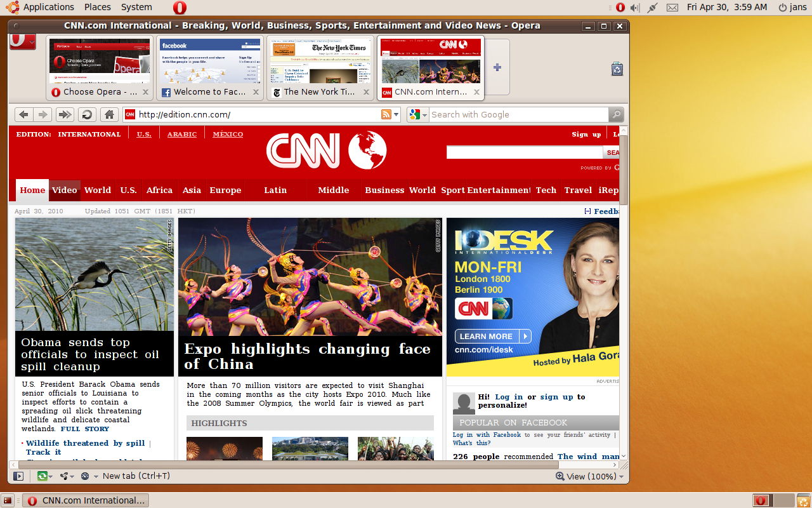Screen dimensions: 812x508
Task: Go to the home page
Action: tap(109, 114)
